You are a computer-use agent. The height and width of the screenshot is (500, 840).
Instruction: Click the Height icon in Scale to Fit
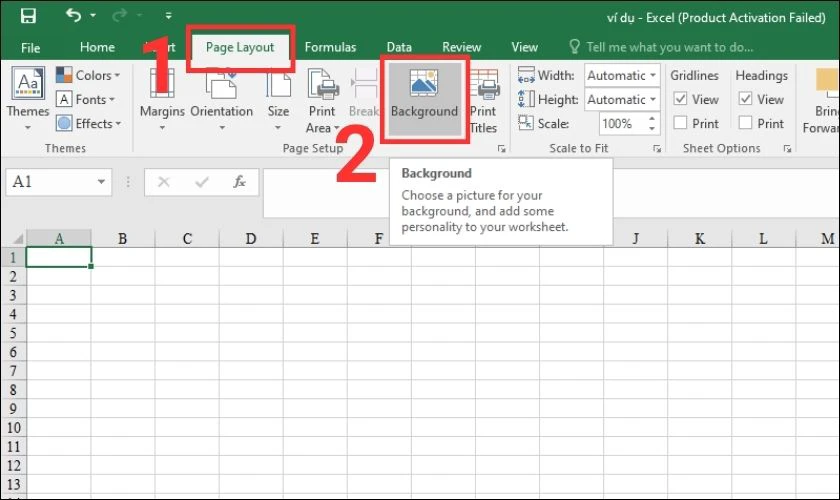pos(526,99)
